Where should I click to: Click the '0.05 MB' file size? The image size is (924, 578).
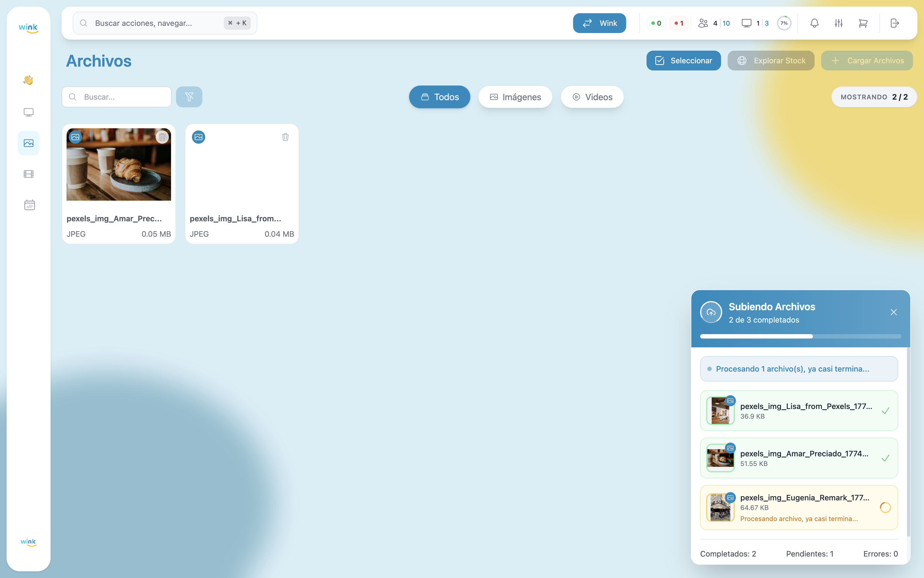pos(156,234)
